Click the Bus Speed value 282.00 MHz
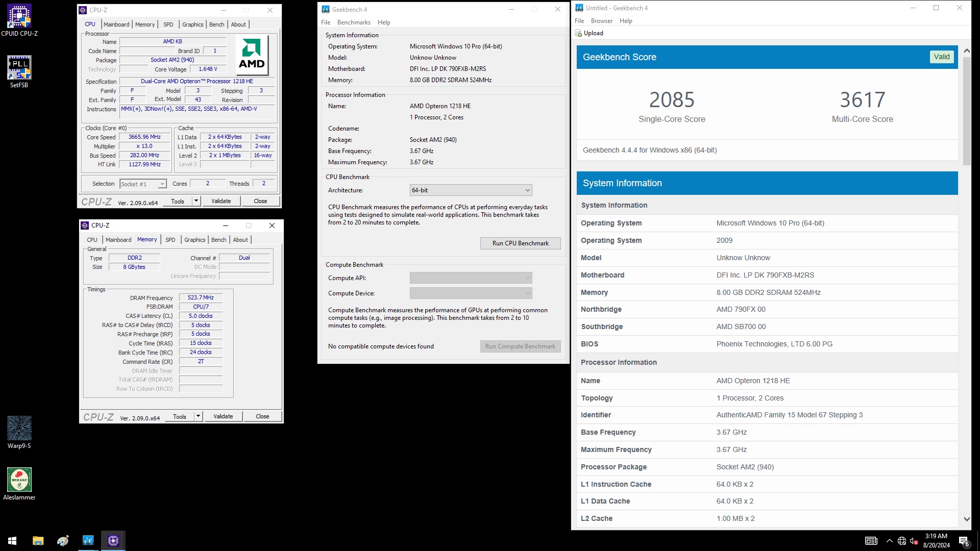Screen dimensions: 980x551 (144, 156)
